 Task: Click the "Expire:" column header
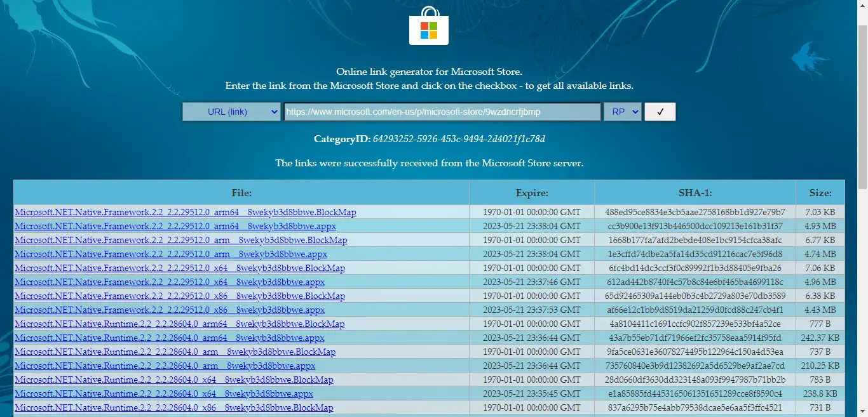pos(532,192)
